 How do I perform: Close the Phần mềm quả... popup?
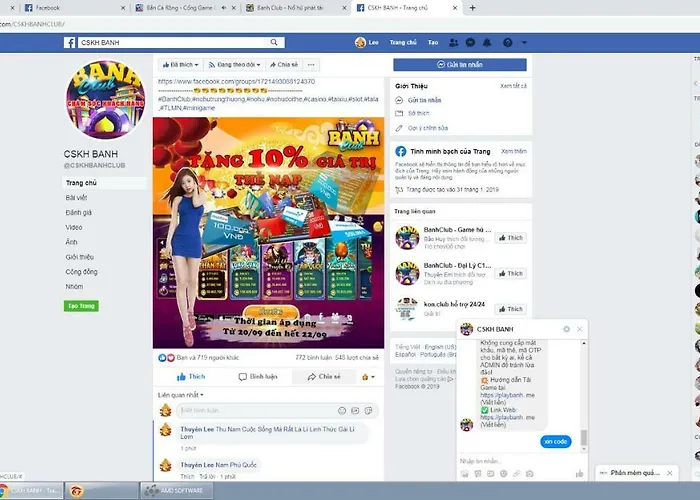click(670, 473)
